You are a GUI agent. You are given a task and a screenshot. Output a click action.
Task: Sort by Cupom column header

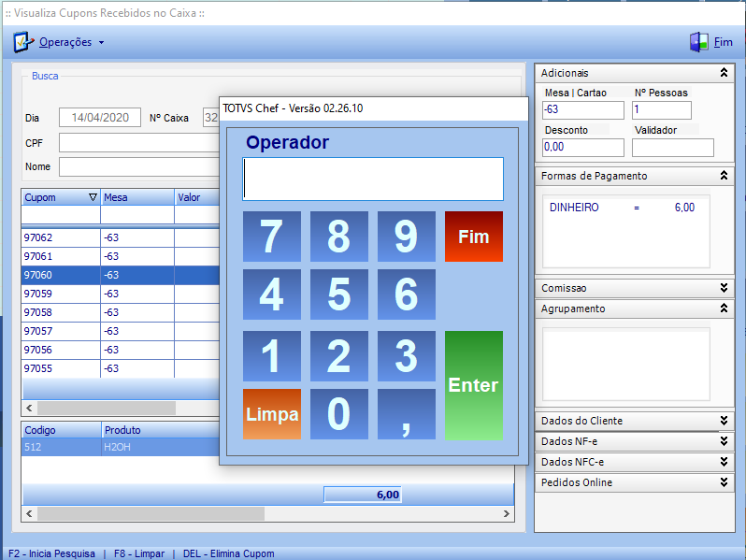click(61, 197)
